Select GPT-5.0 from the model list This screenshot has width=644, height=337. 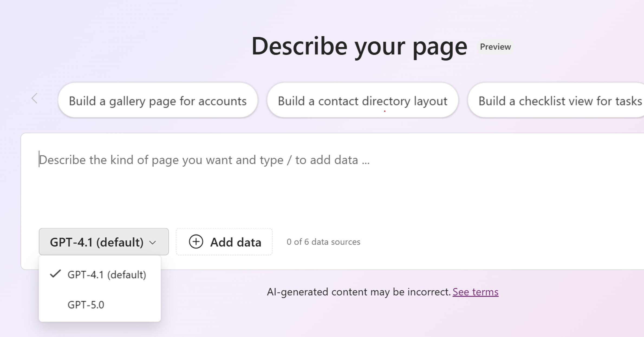click(86, 304)
